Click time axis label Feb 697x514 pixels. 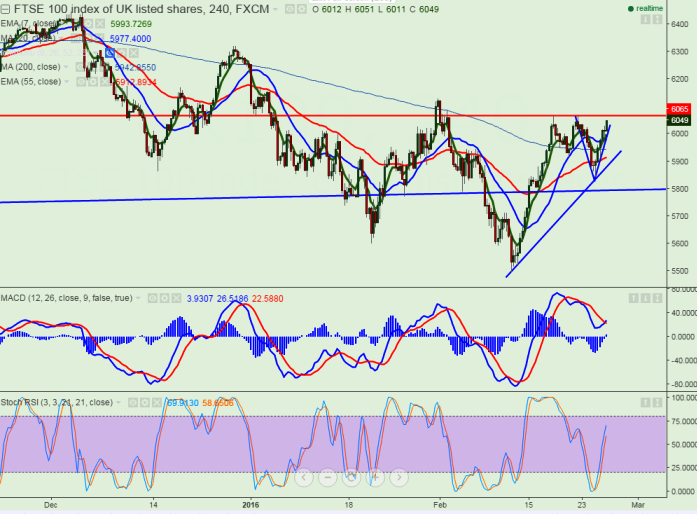(x=440, y=505)
